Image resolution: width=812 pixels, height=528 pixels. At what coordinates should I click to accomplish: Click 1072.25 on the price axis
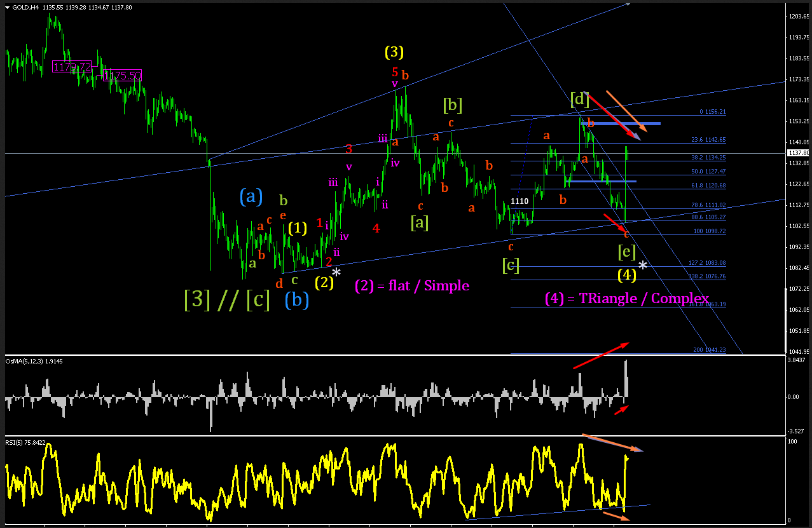[799, 289]
